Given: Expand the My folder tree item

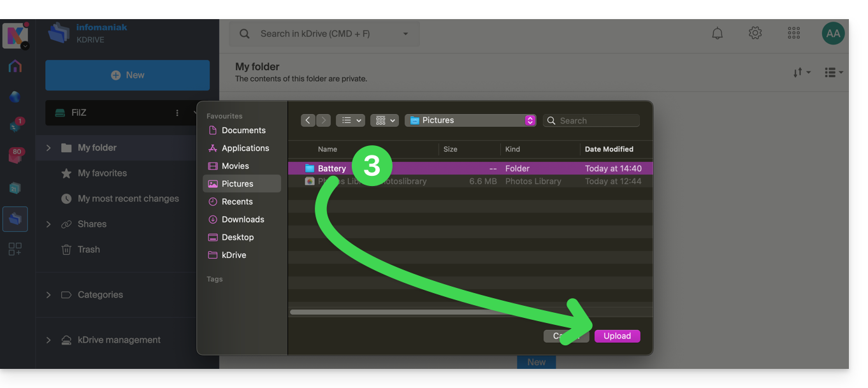Looking at the screenshot, I should pyautogui.click(x=48, y=148).
